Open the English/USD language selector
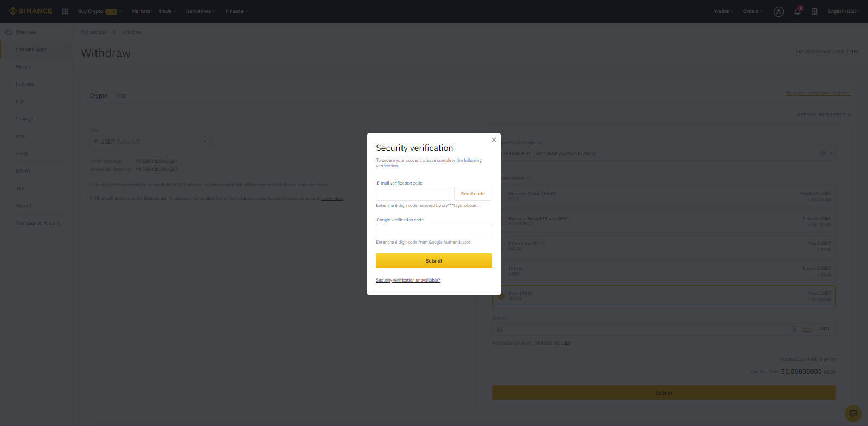This screenshot has height=426, width=868. click(x=844, y=11)
